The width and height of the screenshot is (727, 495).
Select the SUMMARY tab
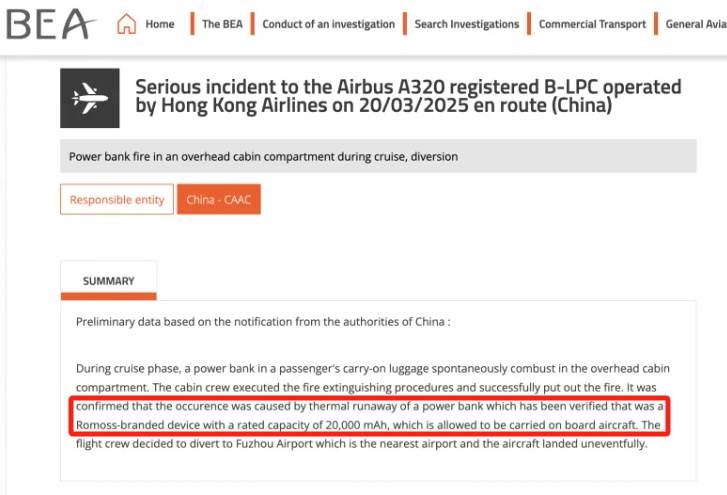point(108,281)
